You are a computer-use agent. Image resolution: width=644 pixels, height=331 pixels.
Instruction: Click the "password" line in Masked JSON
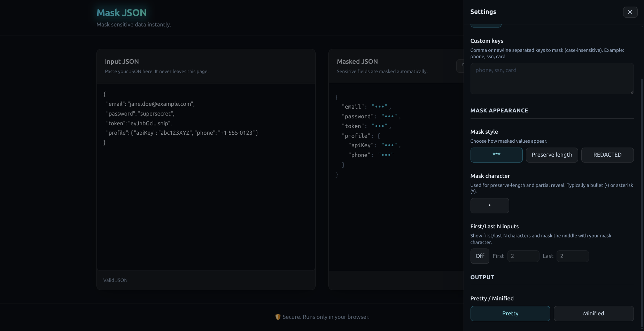(371, 117)
